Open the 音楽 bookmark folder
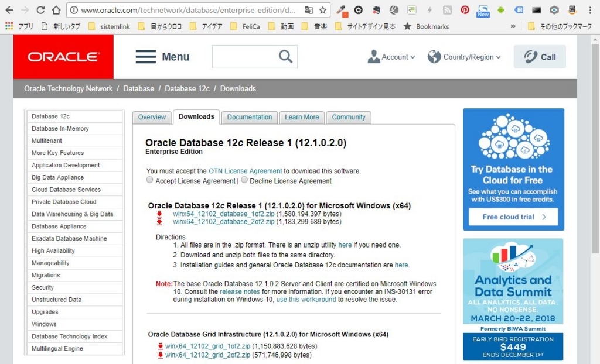Screen dimensions: 600x364 (315, 26)
